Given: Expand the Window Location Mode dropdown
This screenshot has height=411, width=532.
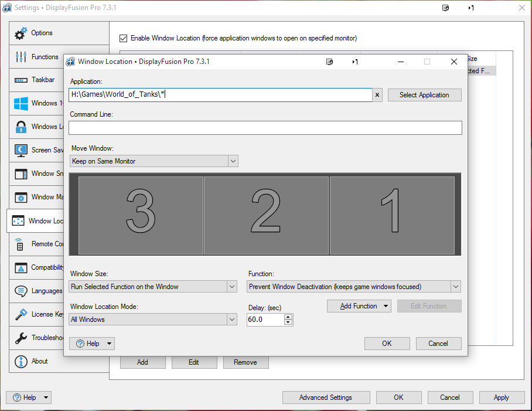Looking at the screenshot, I should (231, 320).
